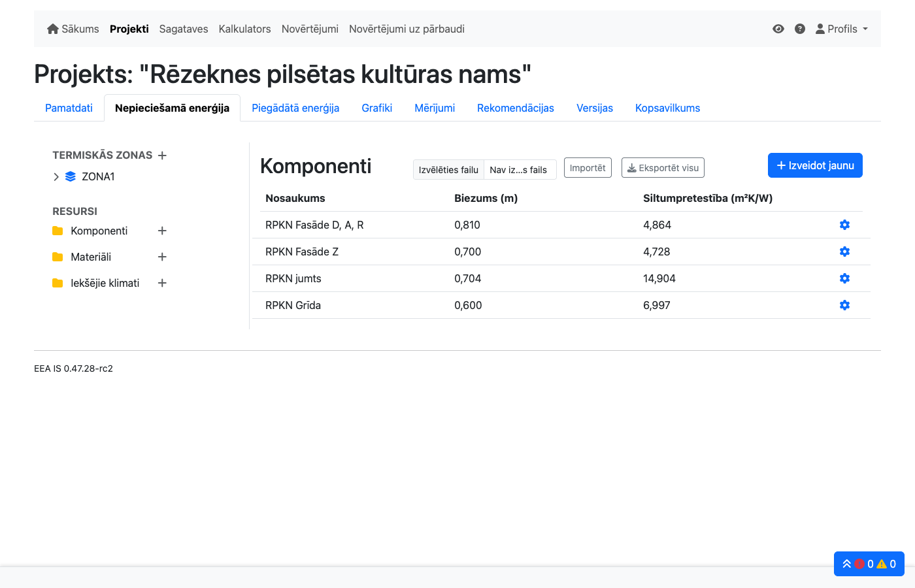Open the Profils dropdown menu

click(x=841, y=29)
